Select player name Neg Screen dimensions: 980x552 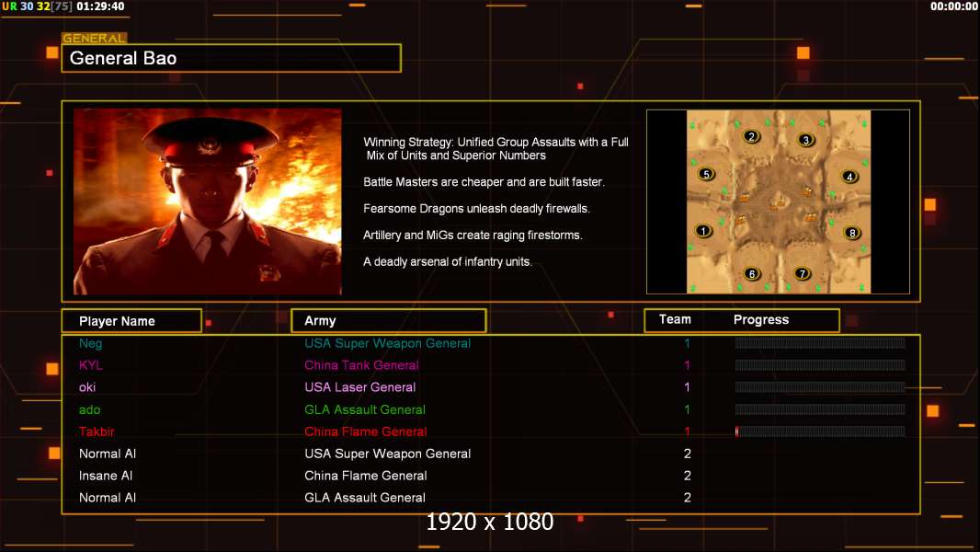pyautogui.click(x=91, y=343)
